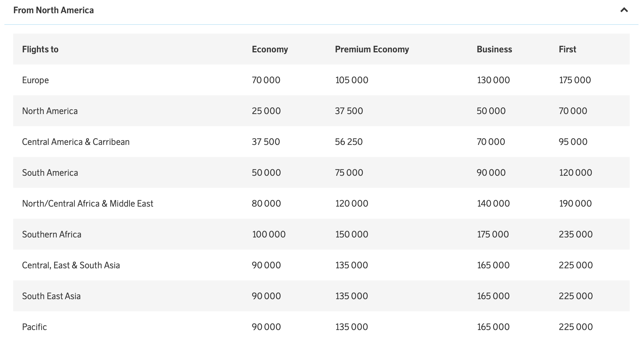
Task: Click the From North America heading
Action: click(x=54, y=10)
